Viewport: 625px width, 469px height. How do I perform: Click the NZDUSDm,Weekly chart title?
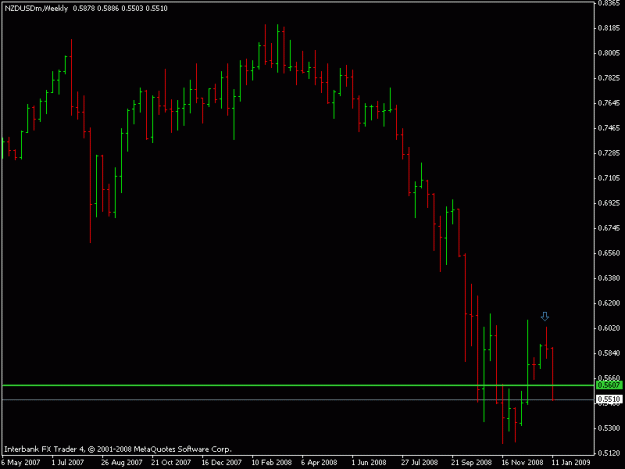point(36,8)
